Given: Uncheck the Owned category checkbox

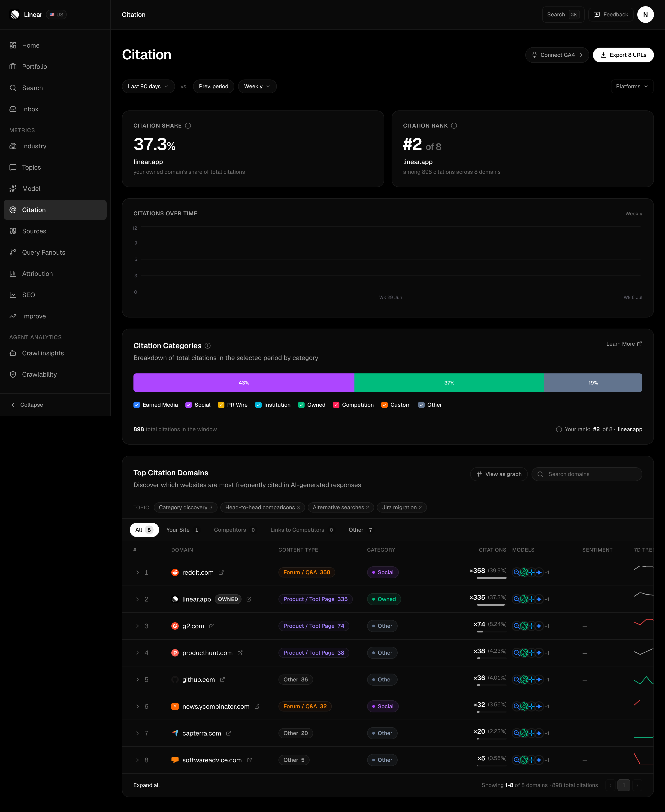Looking at the screenshot, I should (x=301, y=405).
